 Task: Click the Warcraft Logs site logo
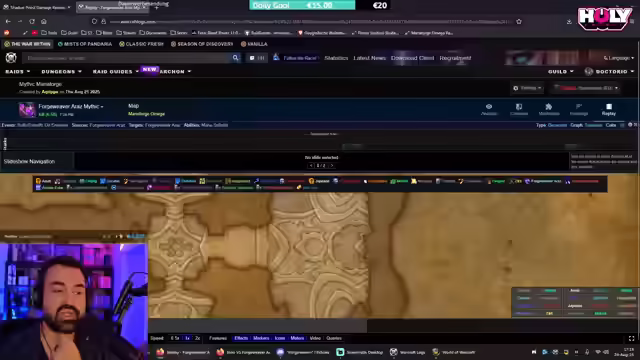(x=11, y=58)
